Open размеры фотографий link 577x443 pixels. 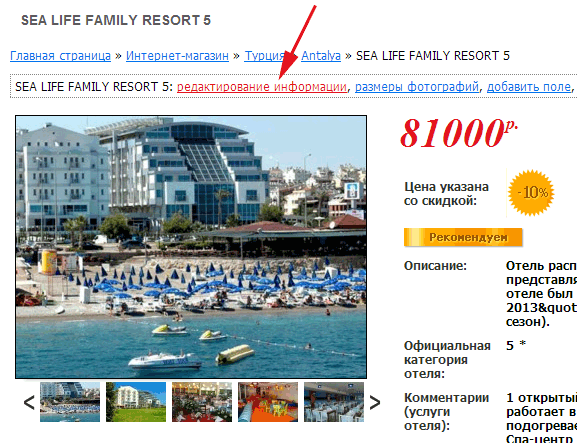tap(417, 87)
